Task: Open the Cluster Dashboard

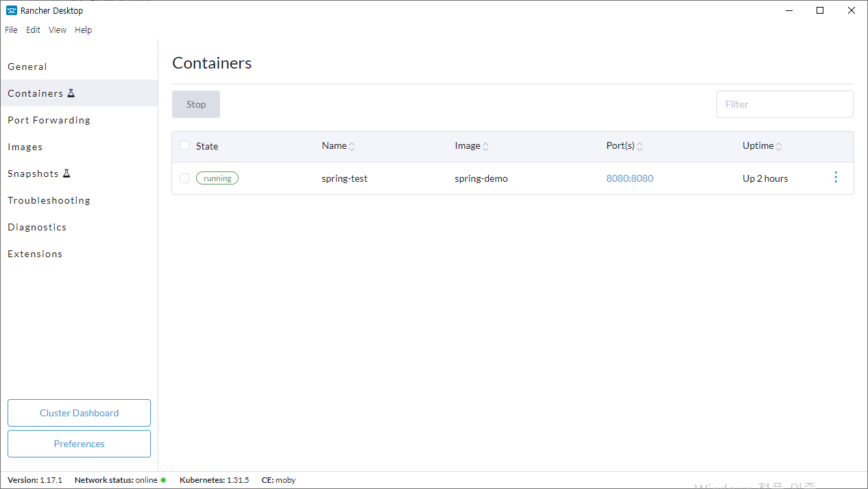Action: coord(79,413)
